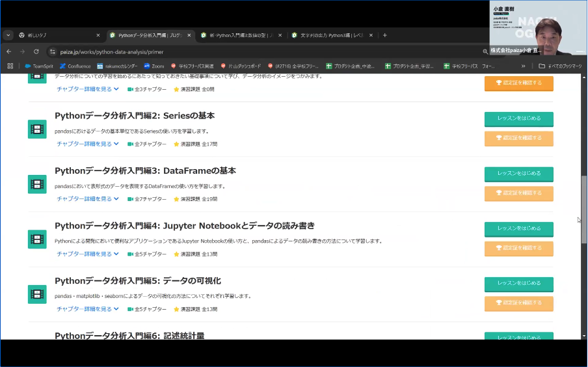Close the Pythonデータ分析入門編 tab
This screenshot has width=588, height=367.
click(x=189, y=35)
